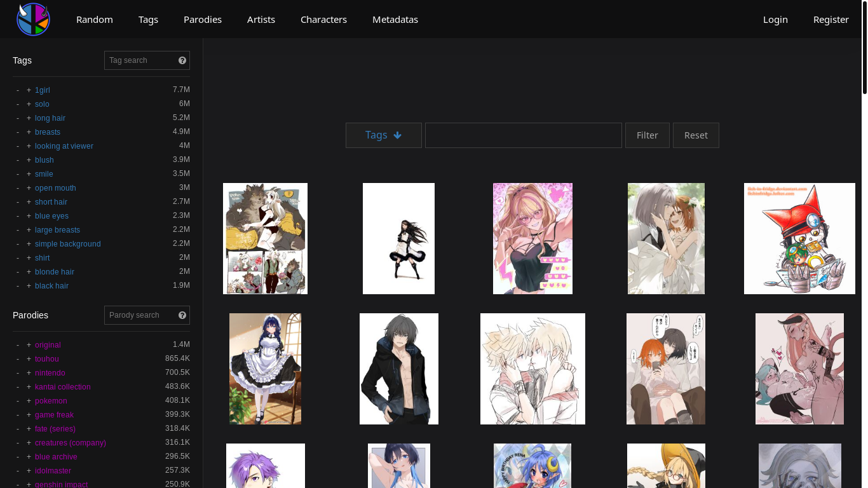The image size is (868, 488).
Task: Exclude the smile tag with minus
Action: tap(18, 174)
